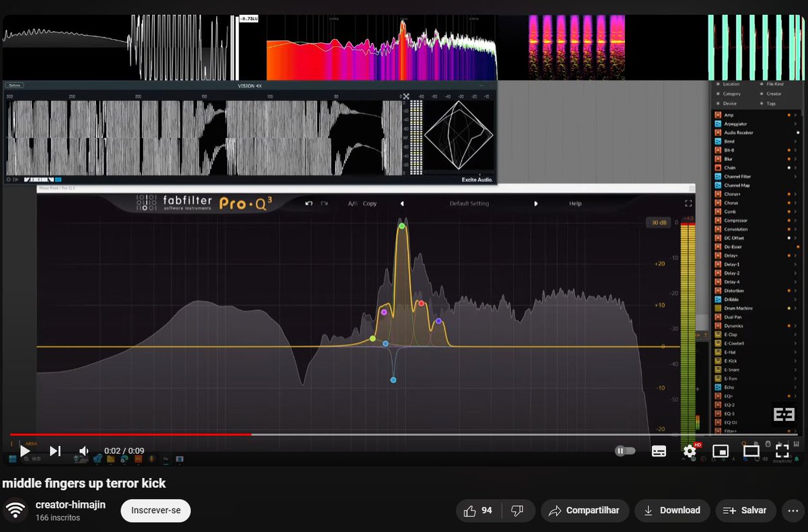Select the Audio Receiver device icon

(718, 133)
